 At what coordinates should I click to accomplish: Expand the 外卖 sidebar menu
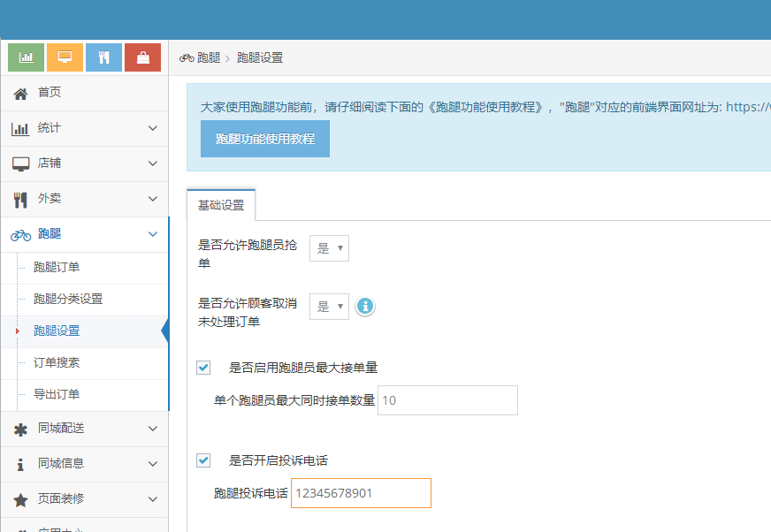(x=84, y=199)
